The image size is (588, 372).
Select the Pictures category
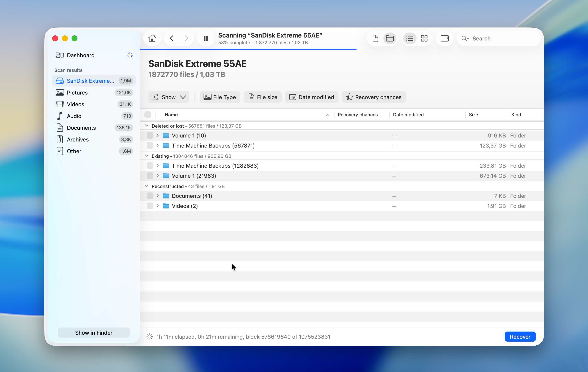(77, 92)
